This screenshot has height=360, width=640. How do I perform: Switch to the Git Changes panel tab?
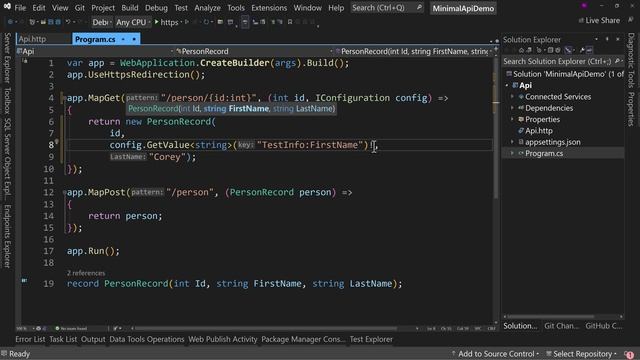[x=562, y=326]
